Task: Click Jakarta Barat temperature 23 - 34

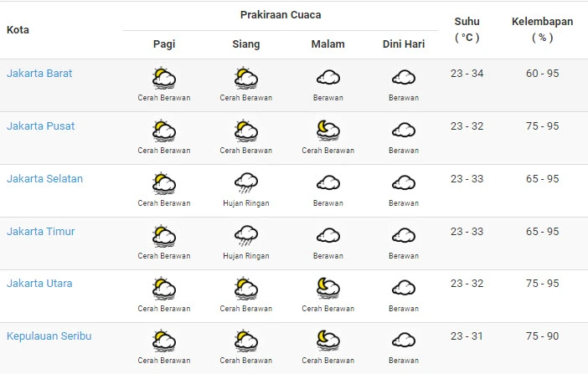Action: click(x=467, y=74)
